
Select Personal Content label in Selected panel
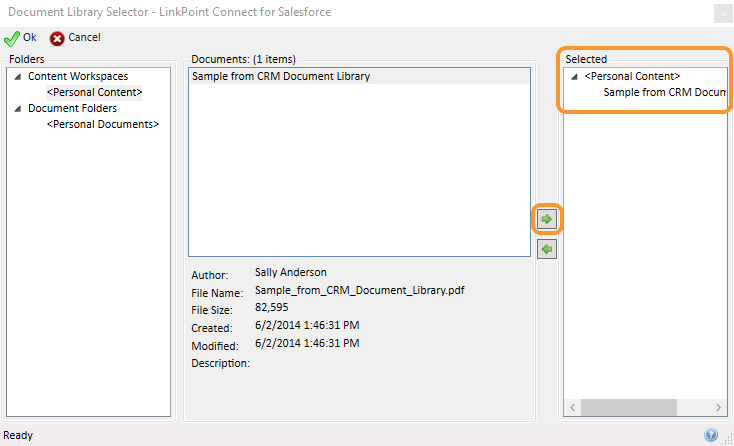pos(632,76)
